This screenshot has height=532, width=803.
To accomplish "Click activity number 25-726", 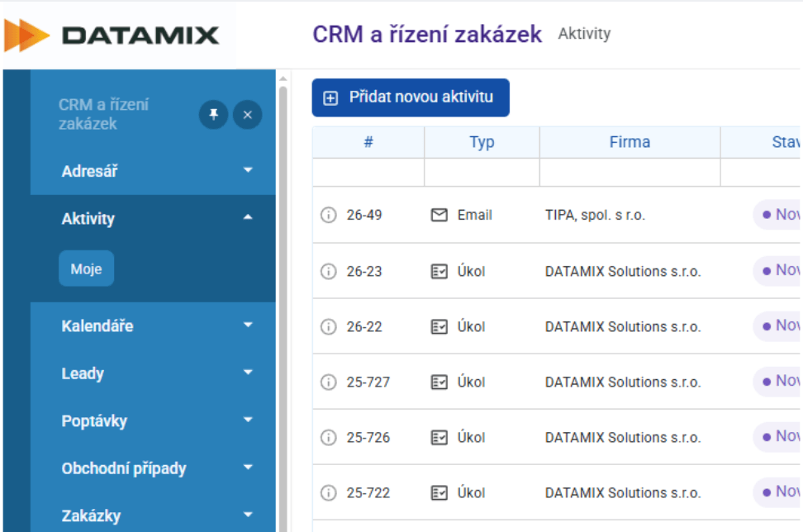I will (x=368, y=437).
